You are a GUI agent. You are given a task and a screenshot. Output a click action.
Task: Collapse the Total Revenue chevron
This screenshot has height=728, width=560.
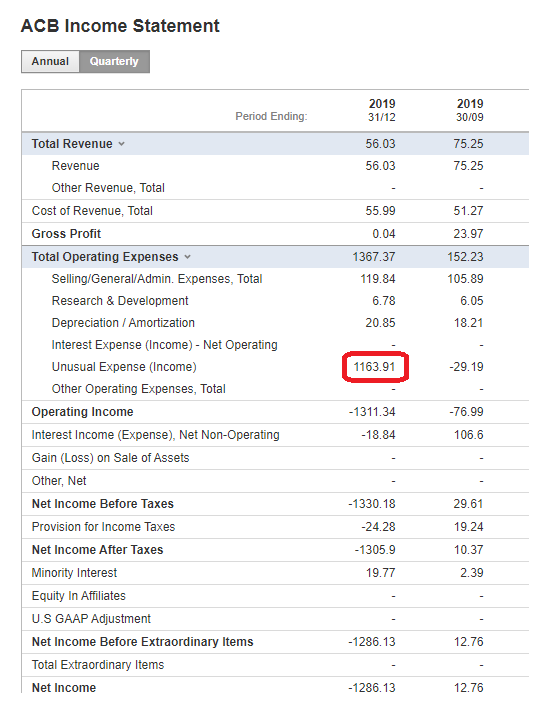(121, 144)
